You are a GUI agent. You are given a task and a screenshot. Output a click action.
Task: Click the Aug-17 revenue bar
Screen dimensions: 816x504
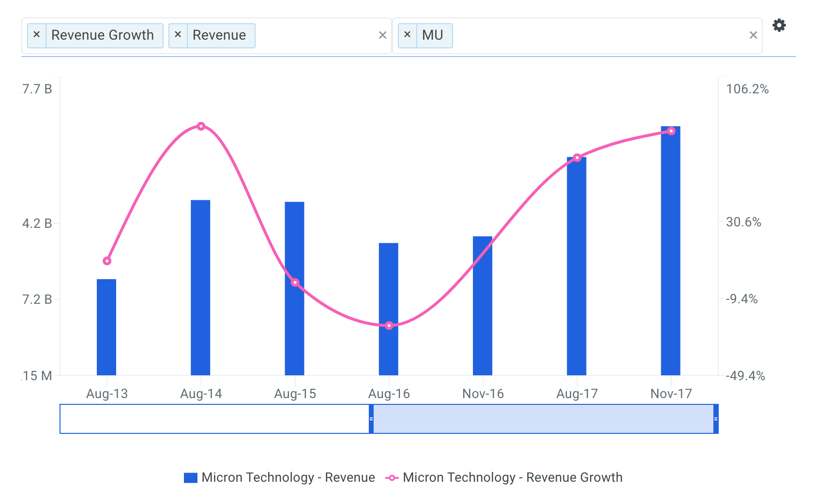coord(576,266)
